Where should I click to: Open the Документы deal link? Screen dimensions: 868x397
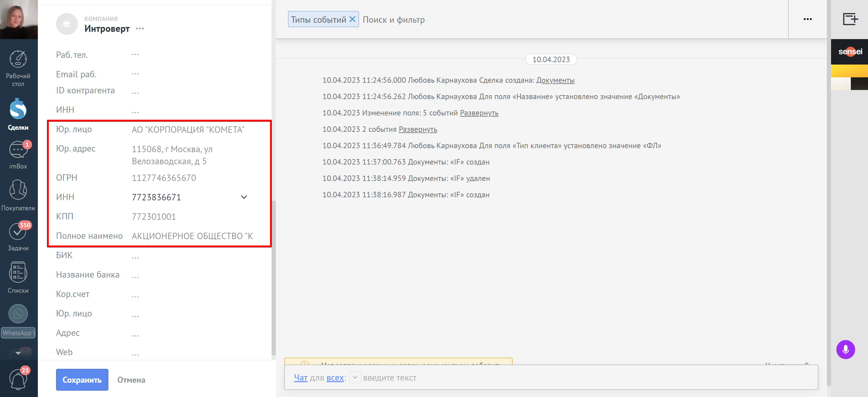click(x=555, y=80)
